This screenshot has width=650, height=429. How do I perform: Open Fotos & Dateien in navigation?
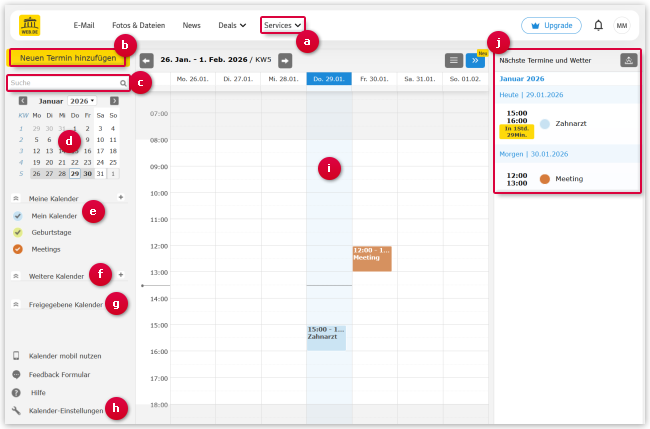click(x=141, y=25)
